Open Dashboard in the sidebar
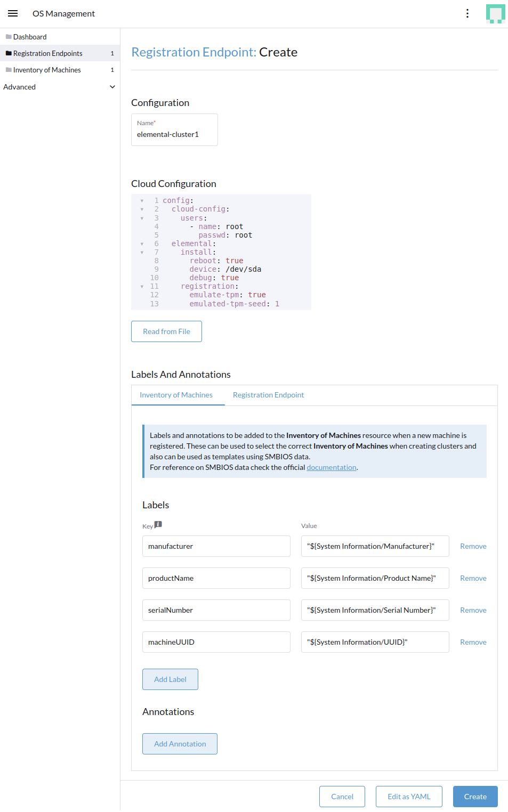Image resolution: width=508 pixels, height=812 pixels. [x=60, y=37]
